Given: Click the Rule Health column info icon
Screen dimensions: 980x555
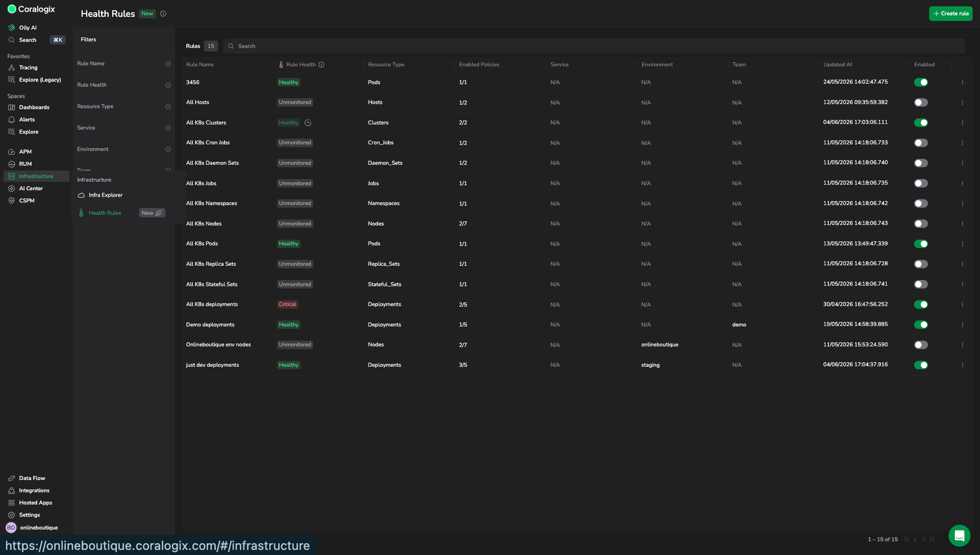Looking at the screenshot, I should point(322,65).
